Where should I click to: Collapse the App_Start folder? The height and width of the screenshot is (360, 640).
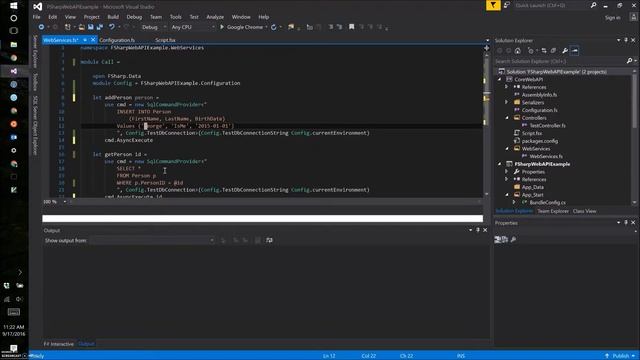[507, 195]
